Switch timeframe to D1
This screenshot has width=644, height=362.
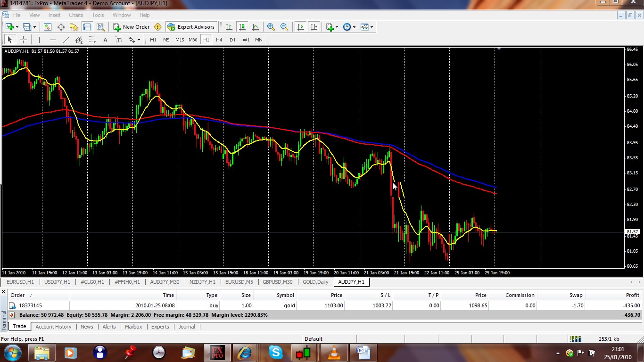pos(232,40)
